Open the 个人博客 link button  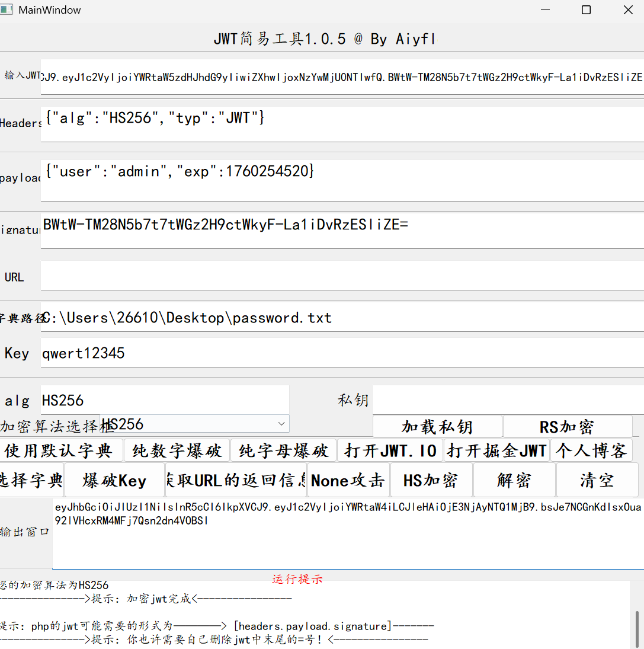point(591,450)
